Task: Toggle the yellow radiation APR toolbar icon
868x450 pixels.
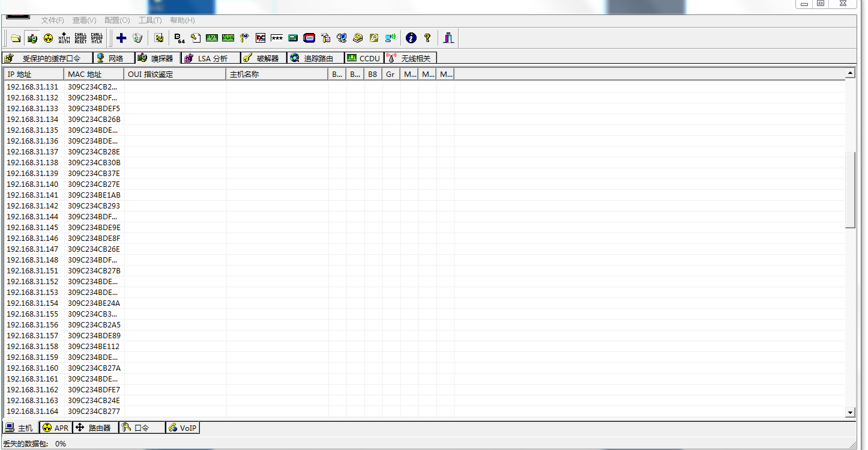Action: (49, 38)
